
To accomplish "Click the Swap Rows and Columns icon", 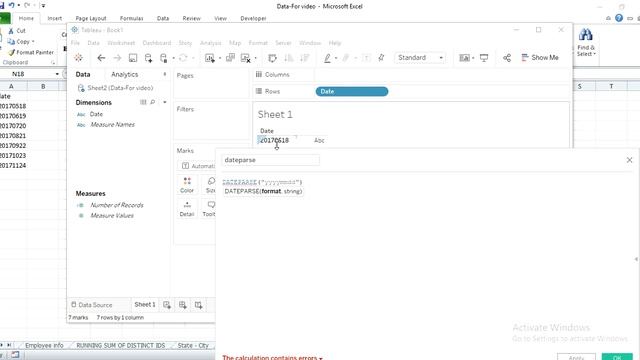I will click(272, 58).
